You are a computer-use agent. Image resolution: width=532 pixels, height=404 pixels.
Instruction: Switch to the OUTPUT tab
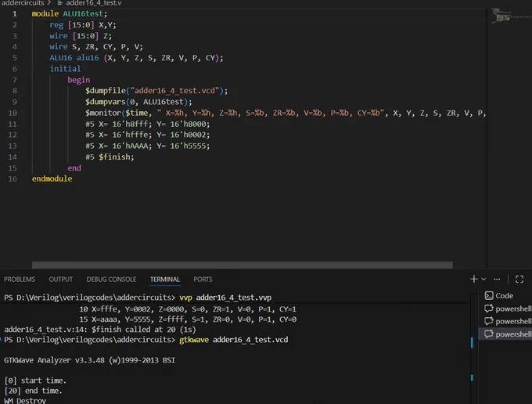click(x=61, y=279)
